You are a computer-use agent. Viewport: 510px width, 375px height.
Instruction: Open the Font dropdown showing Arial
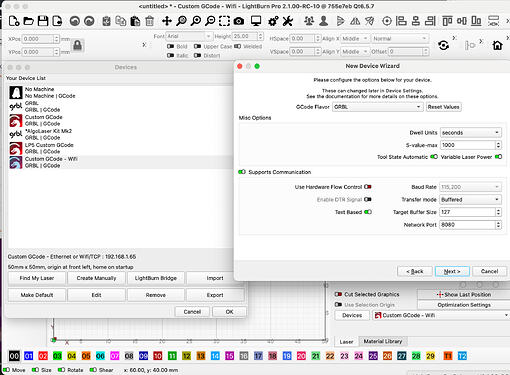click(x=189, y=36)
